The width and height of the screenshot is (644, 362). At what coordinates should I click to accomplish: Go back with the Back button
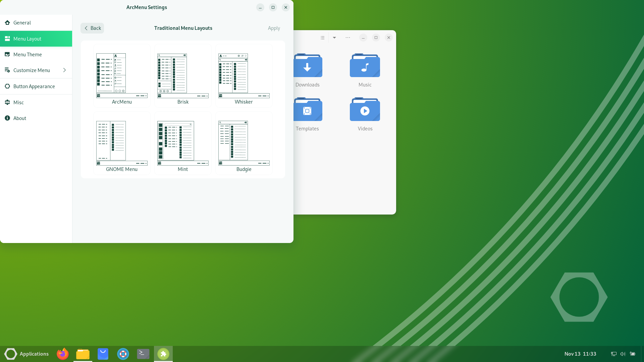coord(92,28)
